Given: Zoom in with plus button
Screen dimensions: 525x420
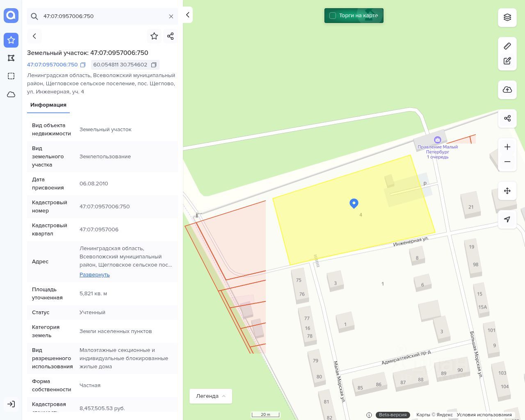Looking at the screenshot, I should (x=507, y=147).
